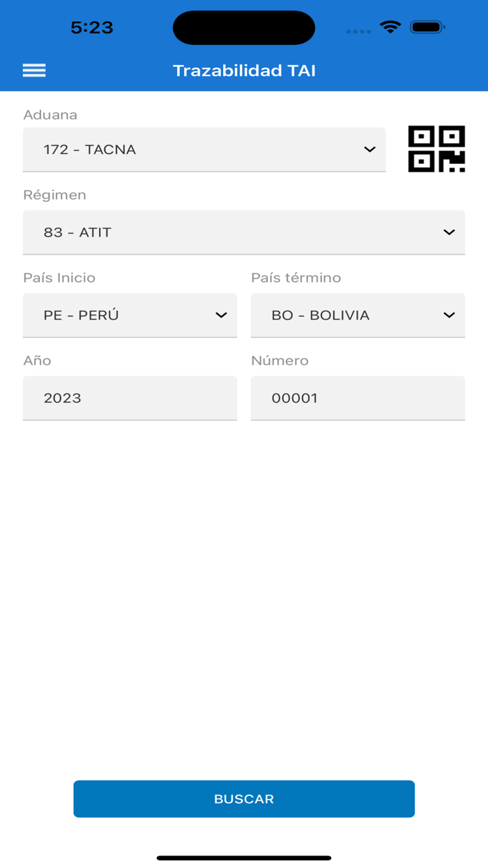Open the País Inicio dropdown
Screen dimensions: 488x868
pos(130,315)
